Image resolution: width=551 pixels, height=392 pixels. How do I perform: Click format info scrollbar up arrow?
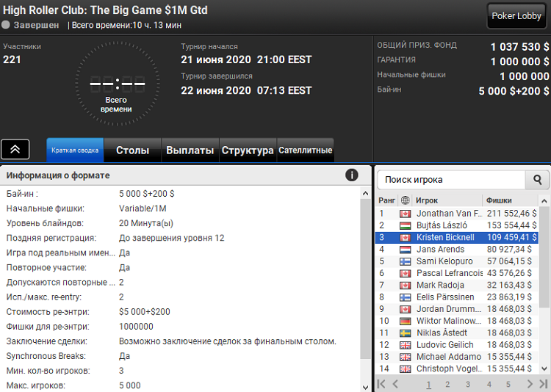click(365, 193)
